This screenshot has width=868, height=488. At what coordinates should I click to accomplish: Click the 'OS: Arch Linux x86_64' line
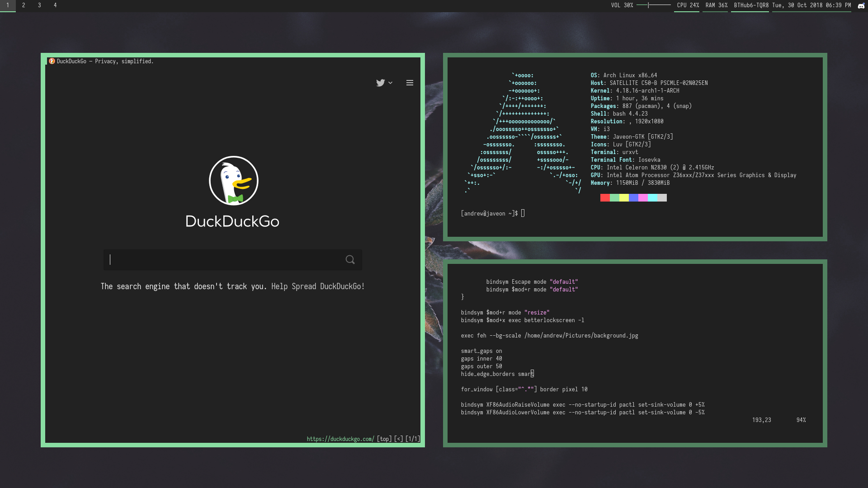pos(624,75)
